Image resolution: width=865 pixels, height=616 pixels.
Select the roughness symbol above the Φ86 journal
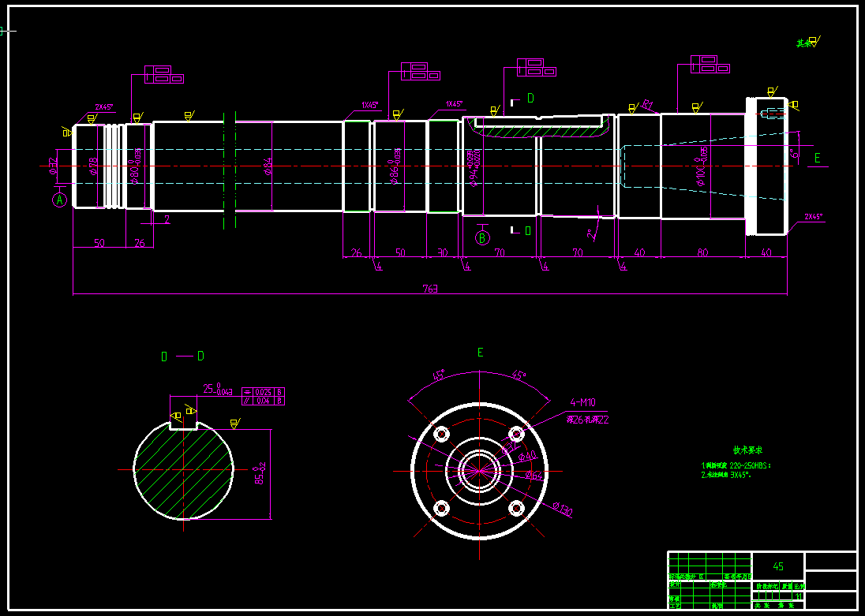tap(397, 114)
